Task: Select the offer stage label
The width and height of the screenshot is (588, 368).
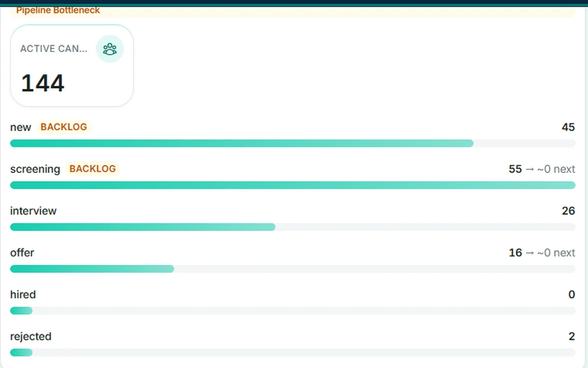Action: (x=22, y=253)
